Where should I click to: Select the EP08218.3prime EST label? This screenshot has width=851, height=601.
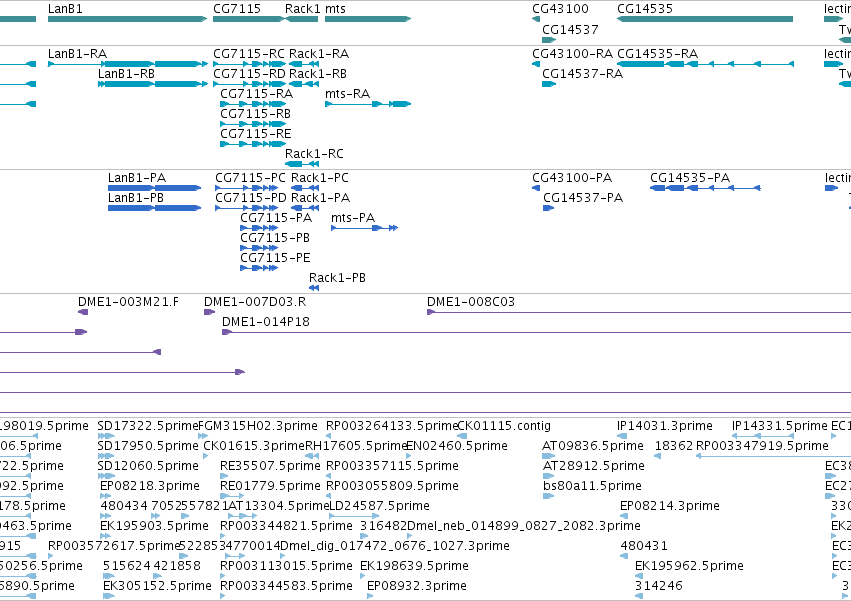tap(150, 486)
